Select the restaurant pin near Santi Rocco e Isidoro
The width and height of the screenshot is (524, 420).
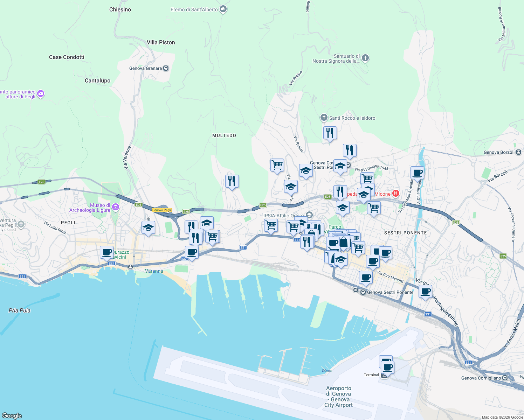(330, 132)
